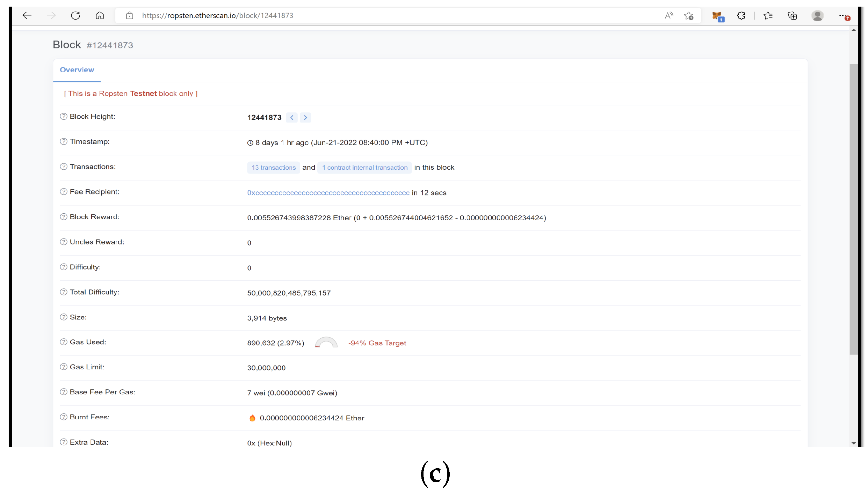Click help icon beside Block Height
Screen dimensions: 868x493
63,117
